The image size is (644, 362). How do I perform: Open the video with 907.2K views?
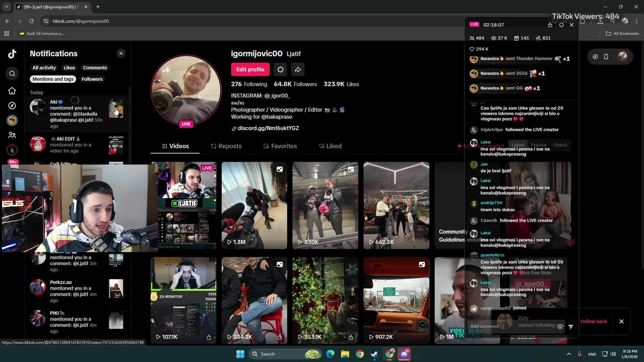(x=396, y=301)
